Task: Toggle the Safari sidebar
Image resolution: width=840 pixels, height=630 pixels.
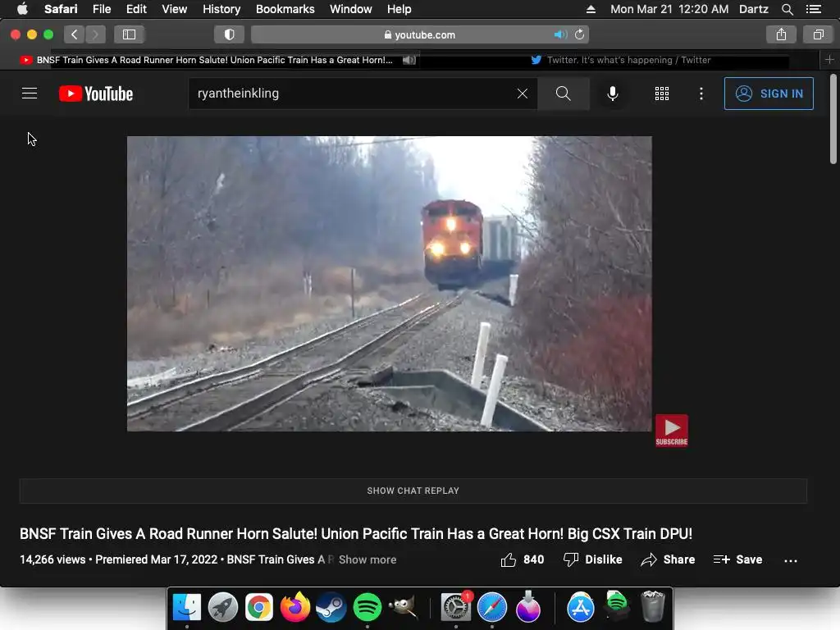Action: 129,34
